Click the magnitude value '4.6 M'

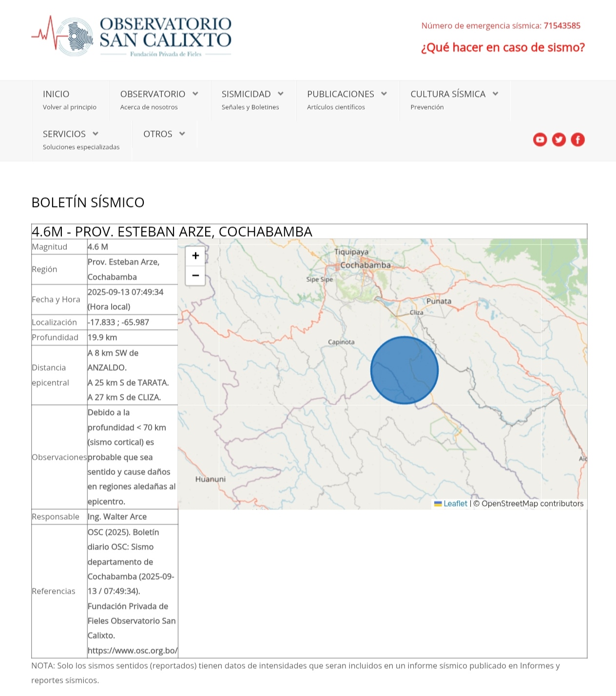click(x=98, y=247)
